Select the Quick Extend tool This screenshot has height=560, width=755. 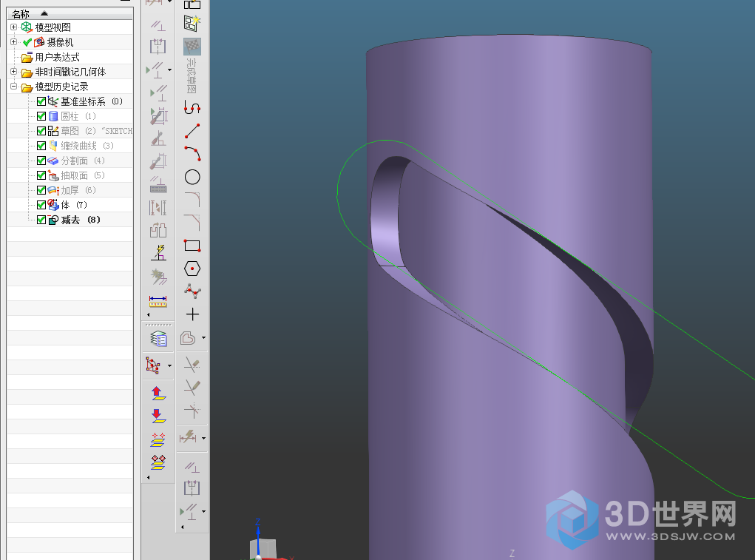tap(192, 387)
